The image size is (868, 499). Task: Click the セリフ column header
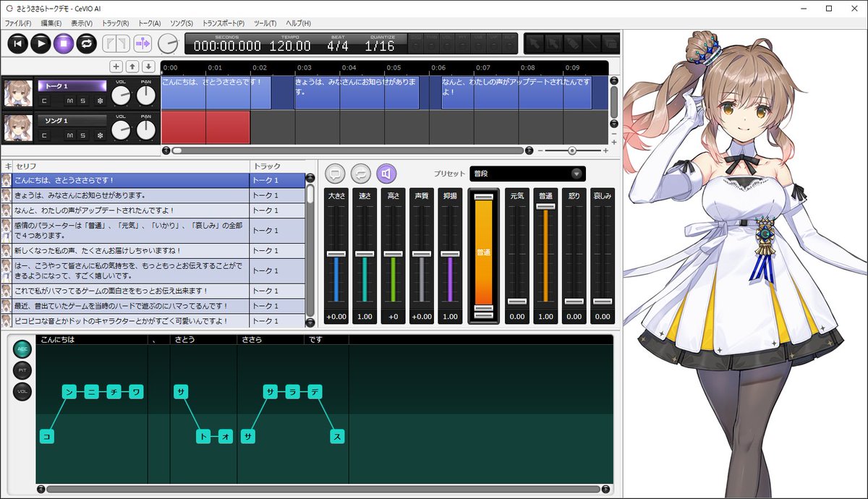click(x=130, y=166)
